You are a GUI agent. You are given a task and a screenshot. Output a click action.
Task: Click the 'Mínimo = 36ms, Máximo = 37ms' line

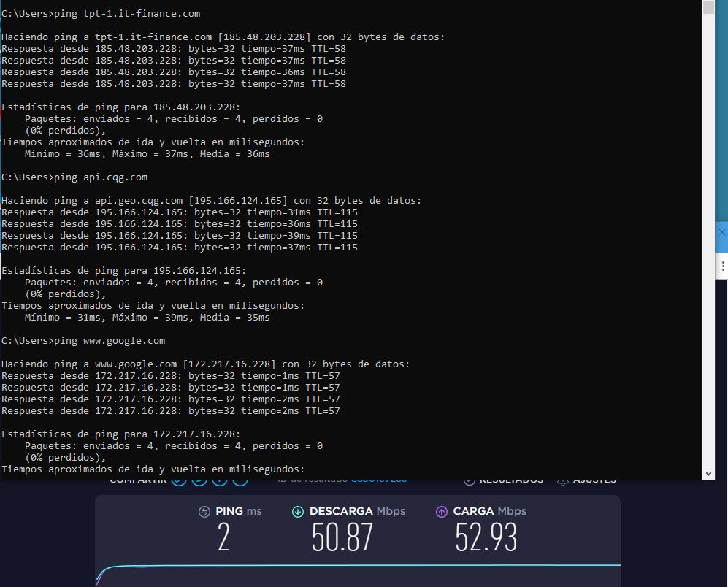point(147,154)
